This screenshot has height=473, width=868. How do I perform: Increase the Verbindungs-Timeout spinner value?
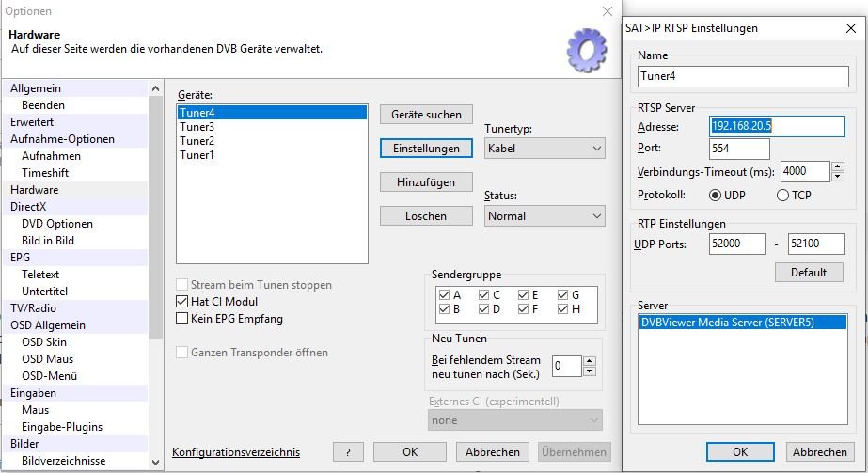coord(838,166)
